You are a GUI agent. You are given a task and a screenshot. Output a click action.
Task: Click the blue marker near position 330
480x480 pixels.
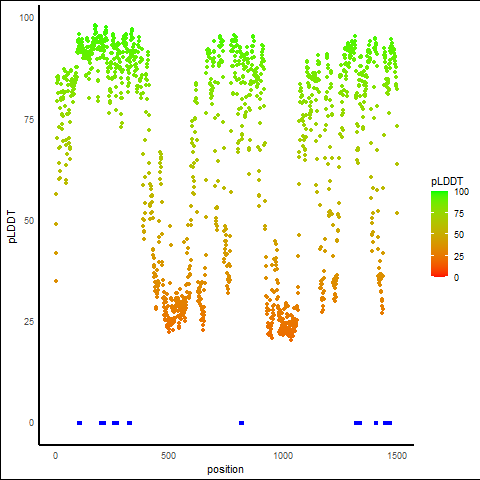(x=130, y=423)
